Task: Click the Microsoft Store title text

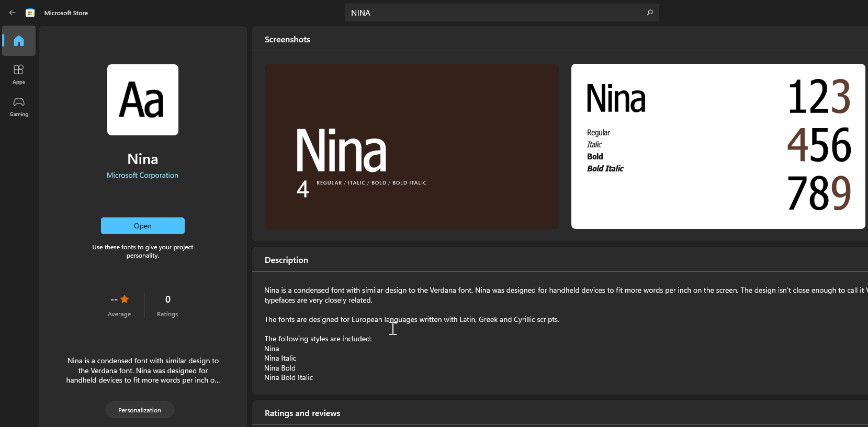Action: pyautogui.click(x=66, y=13)
